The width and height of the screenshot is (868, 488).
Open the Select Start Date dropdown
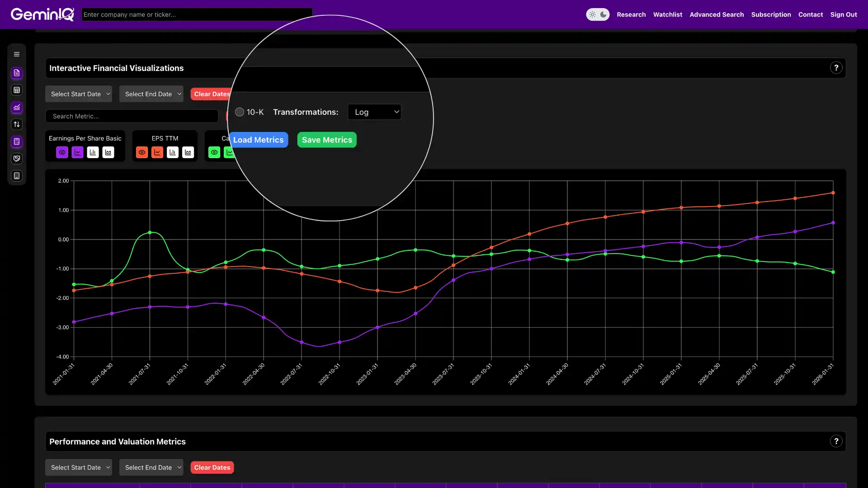(x=79, y=94)
